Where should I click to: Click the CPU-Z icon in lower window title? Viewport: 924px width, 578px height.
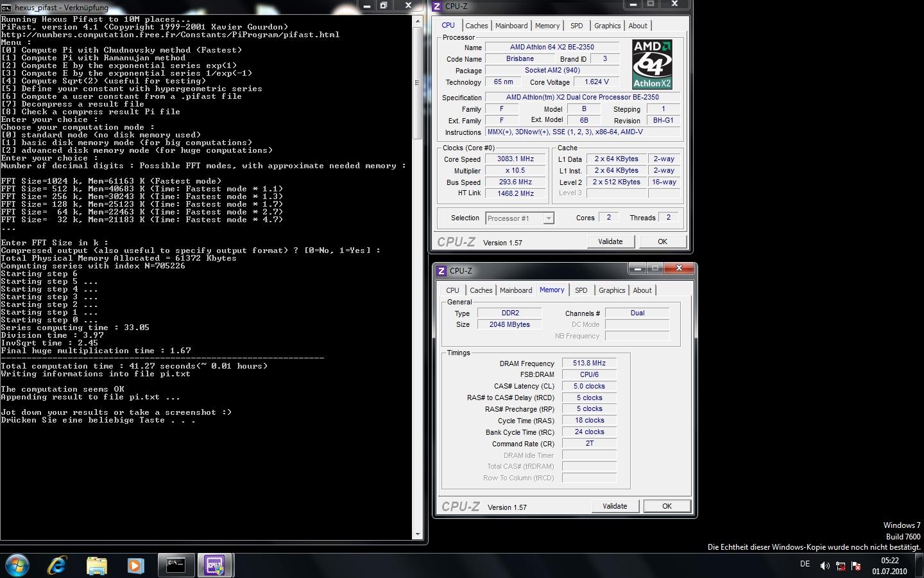[441, 270]
